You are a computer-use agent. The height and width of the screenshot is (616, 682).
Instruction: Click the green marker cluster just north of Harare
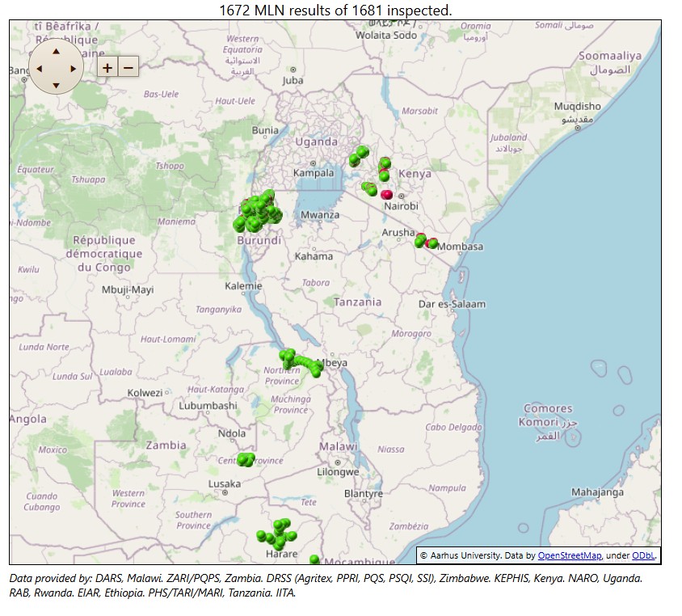(277, 535)
